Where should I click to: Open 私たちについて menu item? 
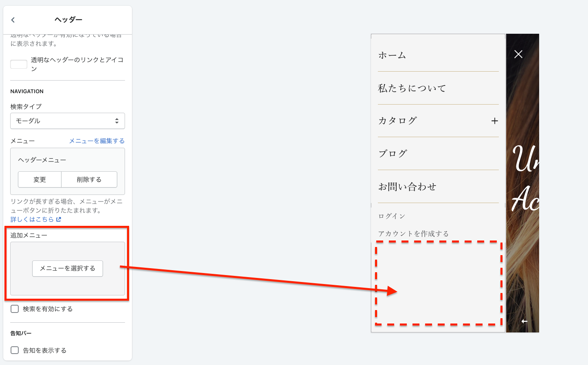[412, 88]
